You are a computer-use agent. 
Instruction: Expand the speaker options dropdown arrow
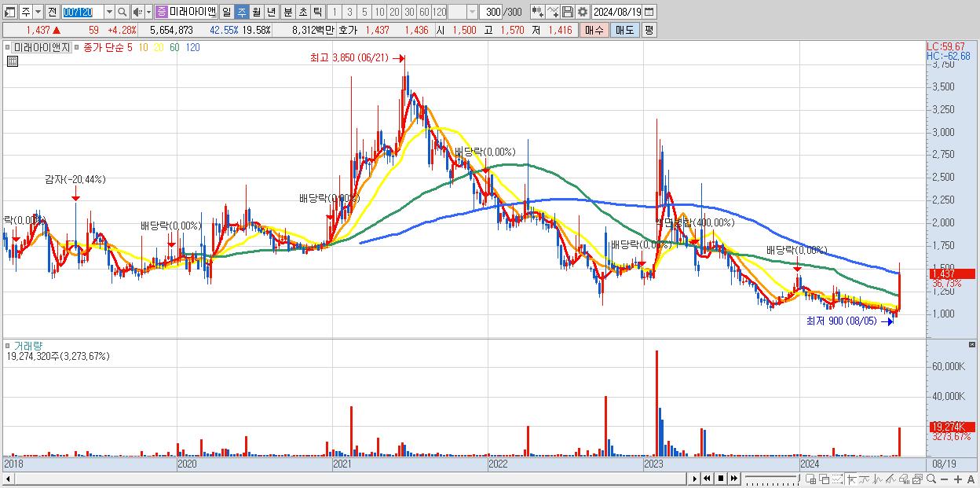[x=148, y=12]
